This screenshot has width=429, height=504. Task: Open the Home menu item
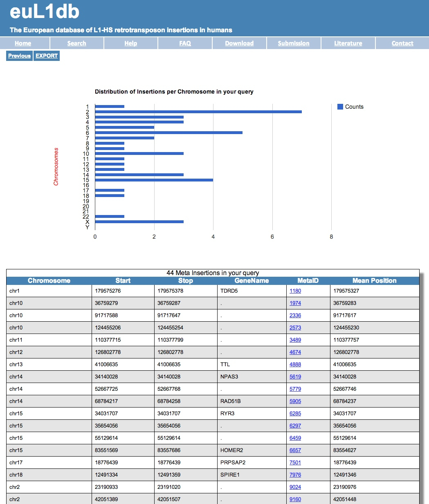[x=23, y=43]
